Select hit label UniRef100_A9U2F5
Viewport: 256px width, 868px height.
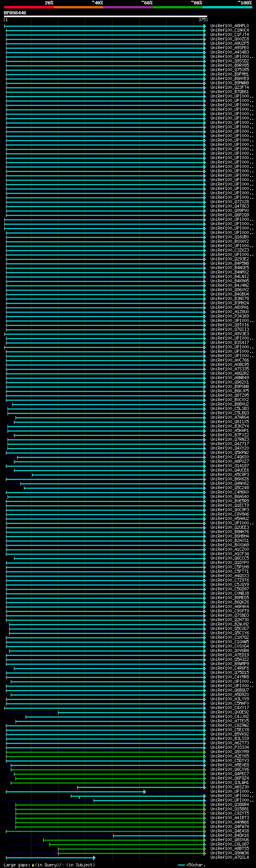click(x=230, y=44)
